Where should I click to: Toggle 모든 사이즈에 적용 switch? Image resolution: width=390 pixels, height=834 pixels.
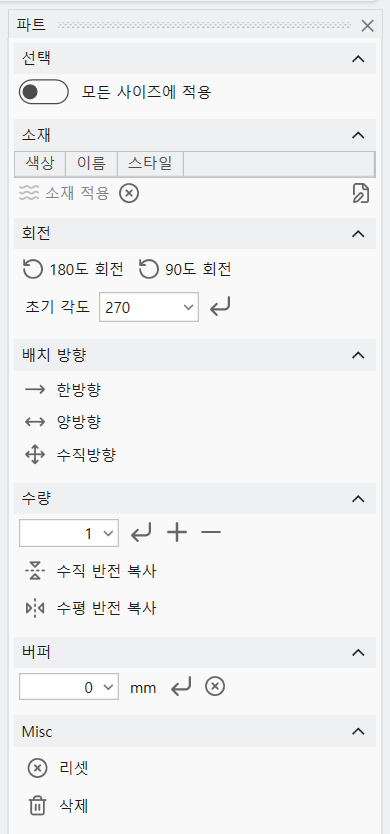(44, 92)
